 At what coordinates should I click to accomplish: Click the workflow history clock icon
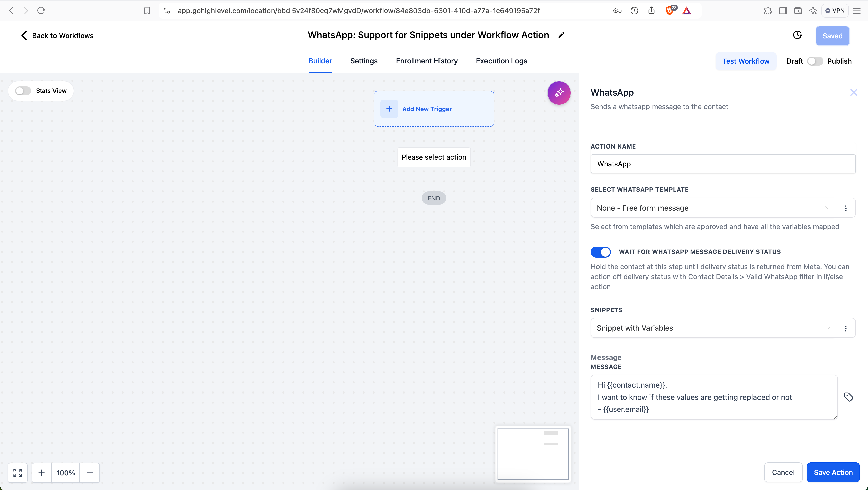(x=798, y=36)
